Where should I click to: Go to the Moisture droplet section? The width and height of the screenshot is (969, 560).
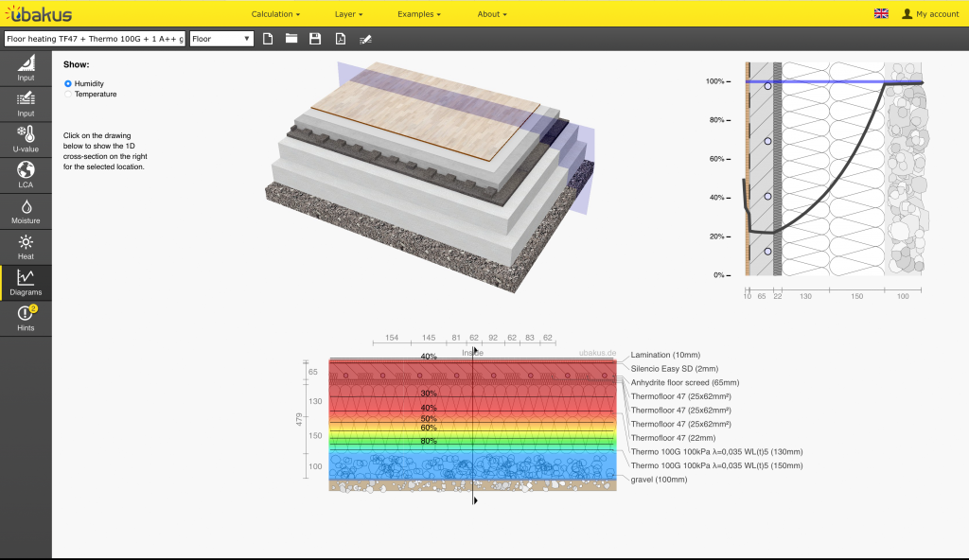coord(26,211)
